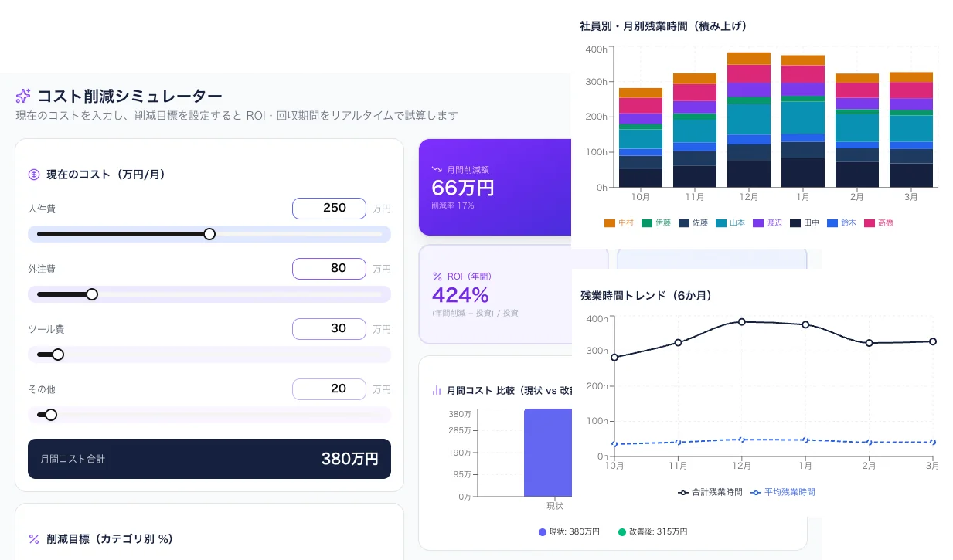Click the sparkle icon beside コスト削減シミュレーター

click(23, 96)
